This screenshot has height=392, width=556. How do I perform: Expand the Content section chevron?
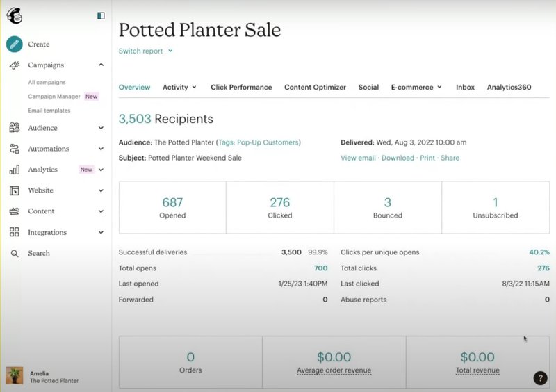tap(101, 211)
